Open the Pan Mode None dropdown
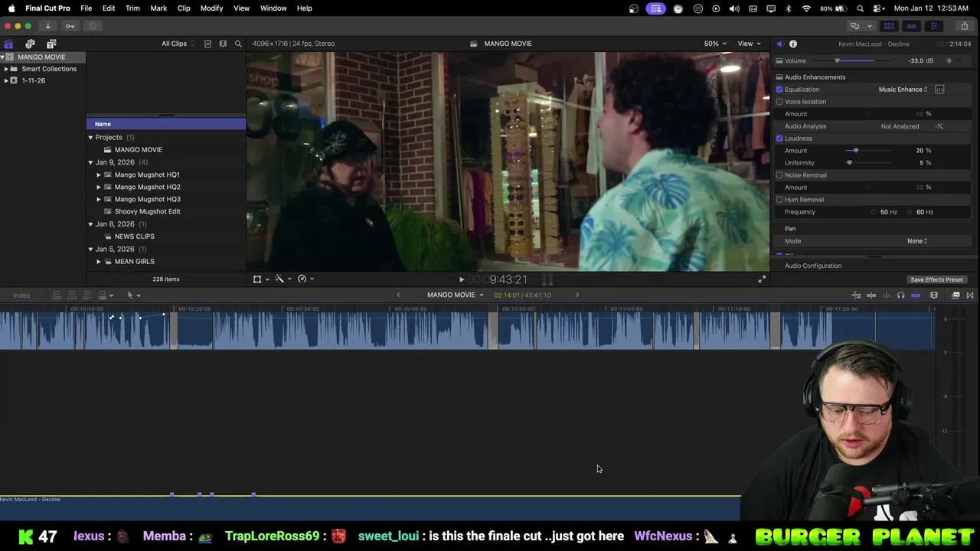Viewport: 980px width, 551px height. coord(917,241)
